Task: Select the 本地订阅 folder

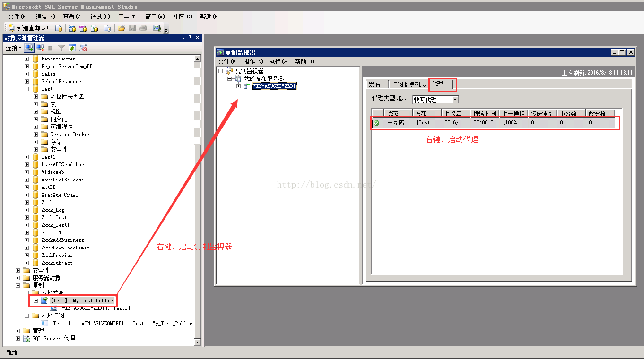Action: 52,316
